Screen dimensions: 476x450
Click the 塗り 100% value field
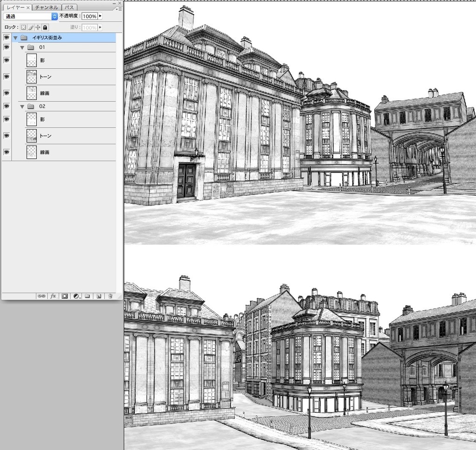(90, 27)
